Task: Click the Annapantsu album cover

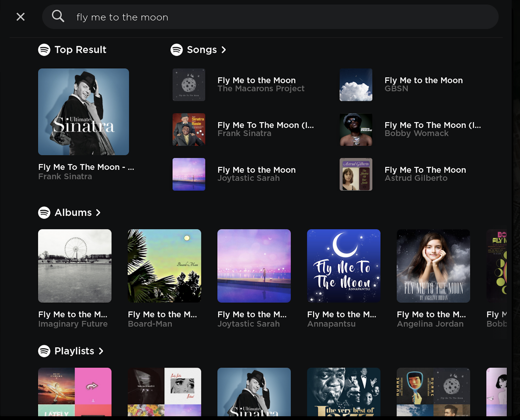Action: (343, 266)
